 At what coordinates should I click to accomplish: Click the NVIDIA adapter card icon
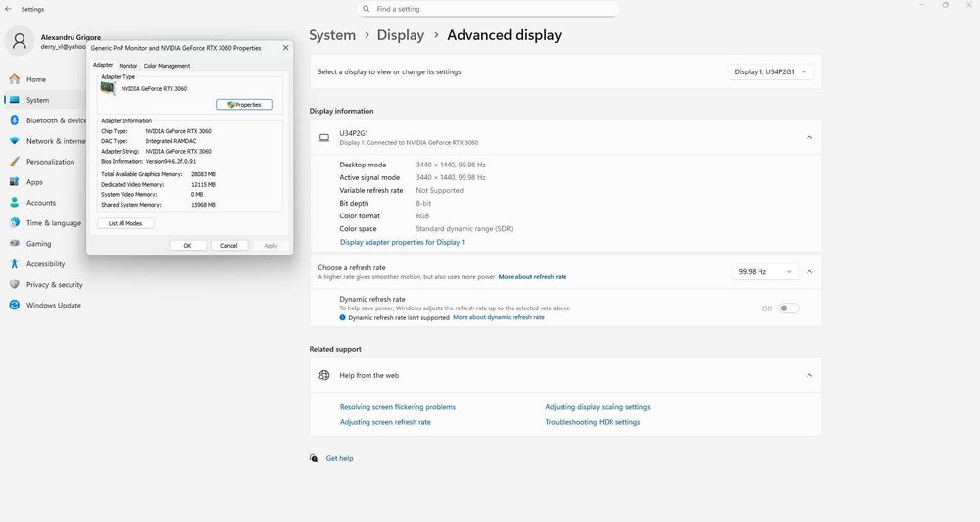coord(108,89)
